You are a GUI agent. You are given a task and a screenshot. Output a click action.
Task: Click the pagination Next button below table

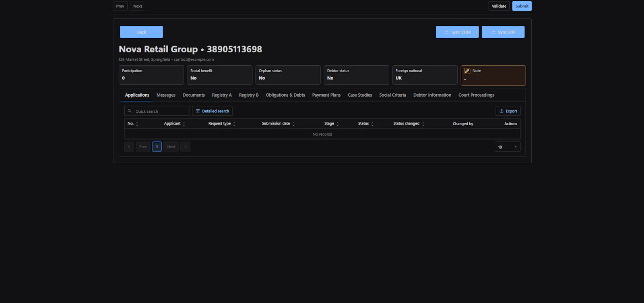(x=171, y=147)
